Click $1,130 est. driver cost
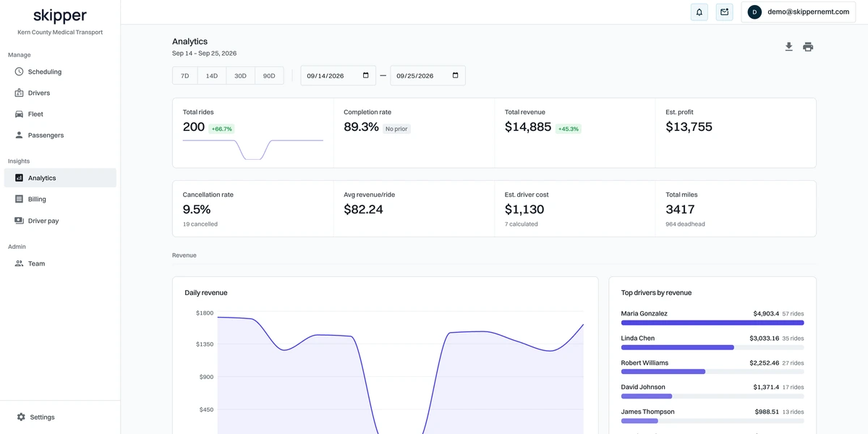The image size is (868, 434). coord(524,210)
